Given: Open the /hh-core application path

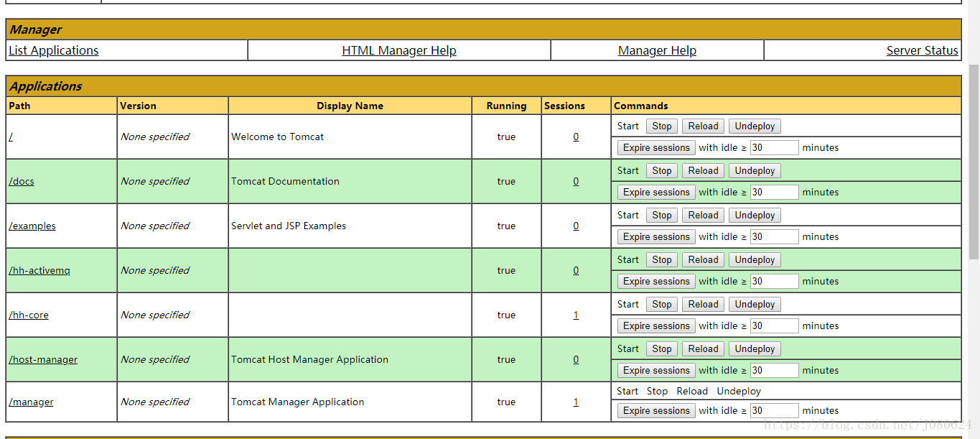Looking at the screenshot, I should click(29, 315).
